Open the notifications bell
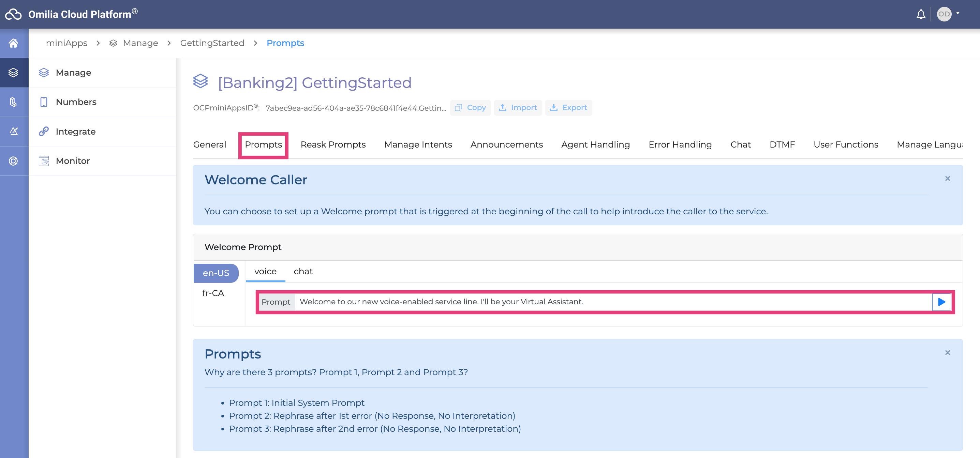980x458 pixels. pos(921,14)
